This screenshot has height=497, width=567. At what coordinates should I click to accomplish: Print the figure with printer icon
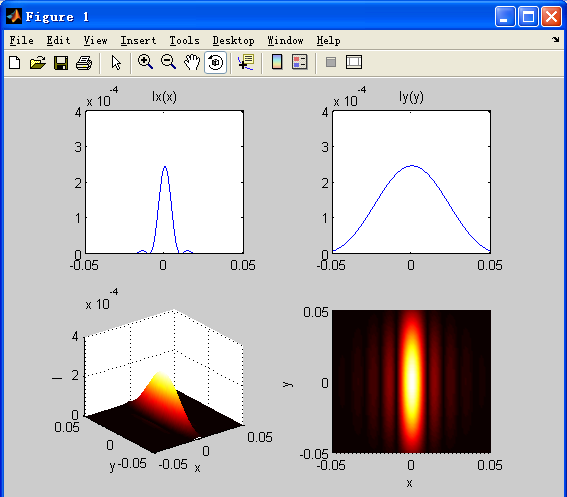pos(84,63)
